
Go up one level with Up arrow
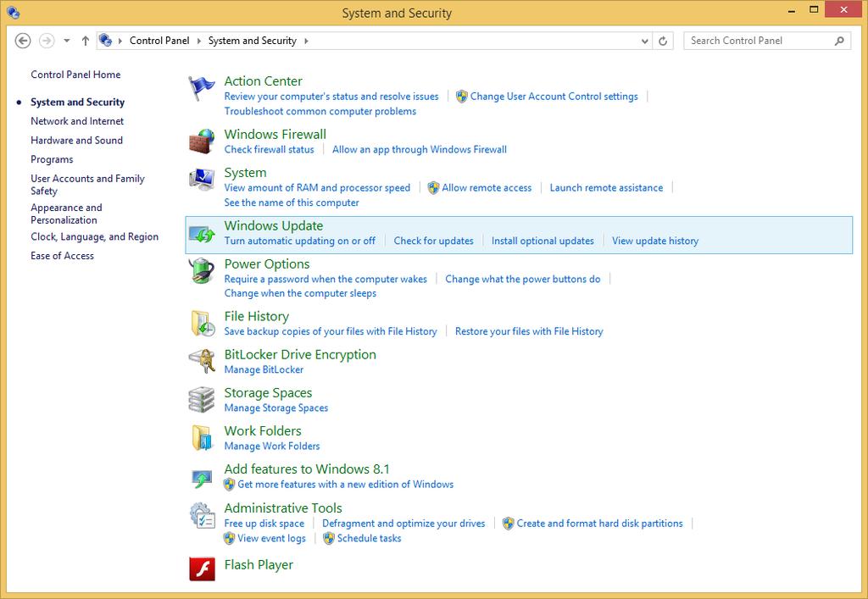[86, 41]
